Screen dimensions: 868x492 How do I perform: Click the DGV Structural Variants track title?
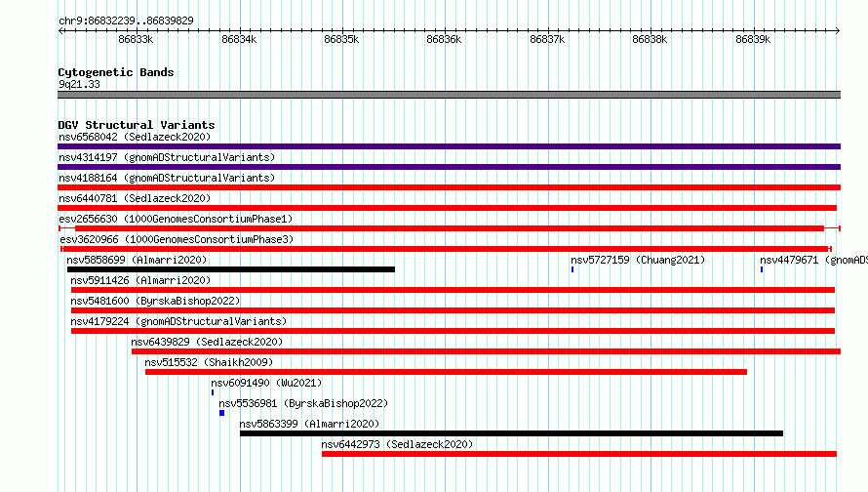[137, 125]
